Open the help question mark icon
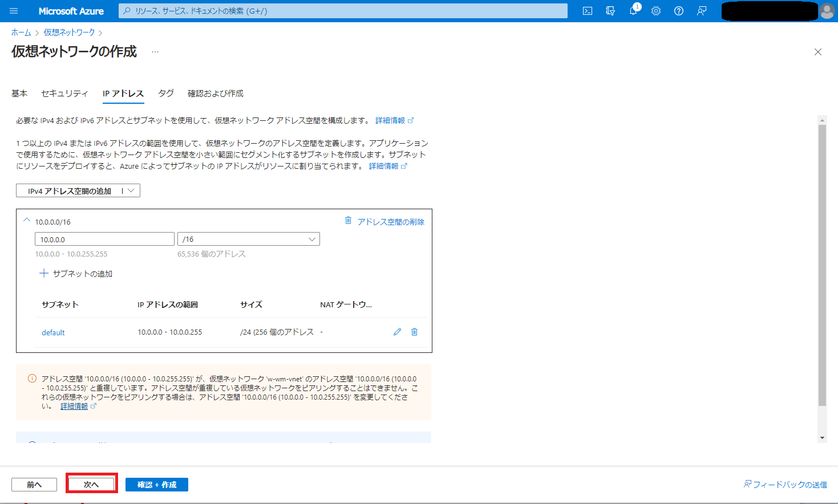The height and width of the screenshot is (504, 838). (x=679, y=11)
